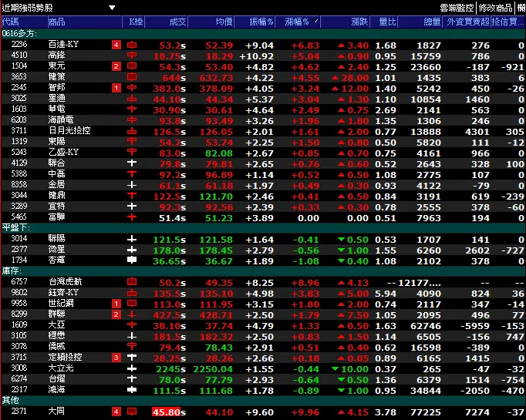The image size is (526, 420).
Task: Open 修改商品 in the top bar
Action: coord(495,8)
